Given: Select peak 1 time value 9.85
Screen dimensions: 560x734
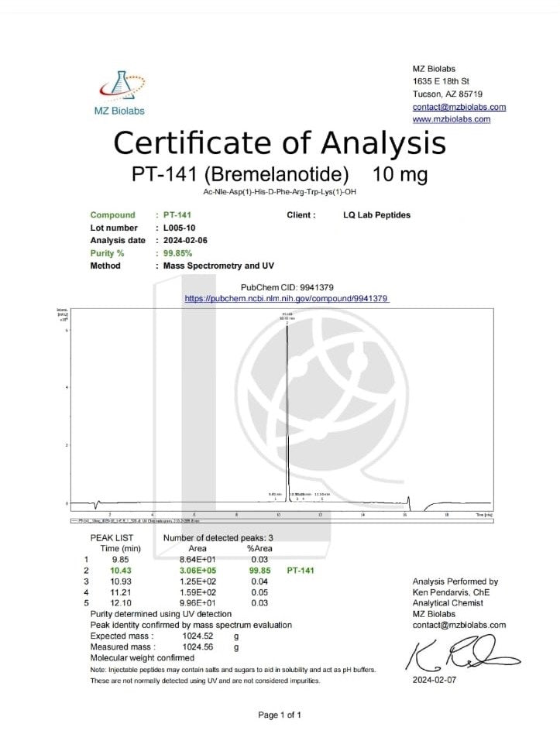Looking at the screenshot, I should pos(120,559).
